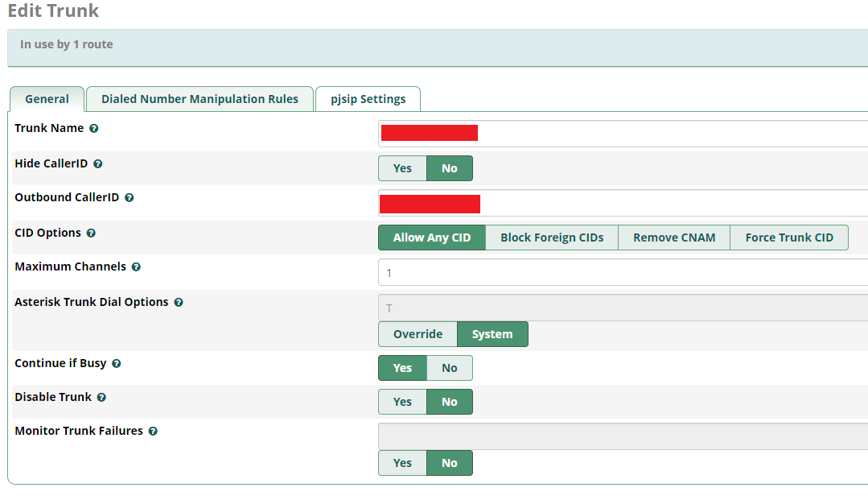The width and height of the screenshot is (868, 500).
Task: Open the Disable Trunk help icon
Action: (x=102, y=398)
